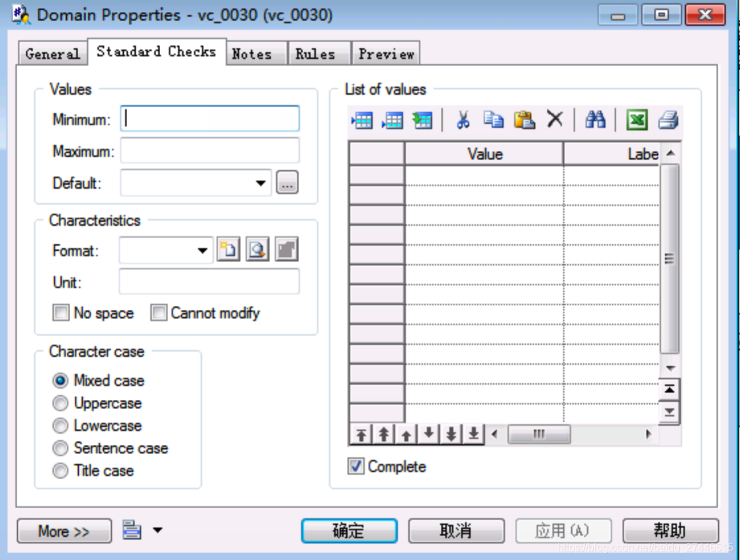Click horizontal scrollbar right arrow
The width and height of the screenshot is (740, 560).
(x=649, y=434)
